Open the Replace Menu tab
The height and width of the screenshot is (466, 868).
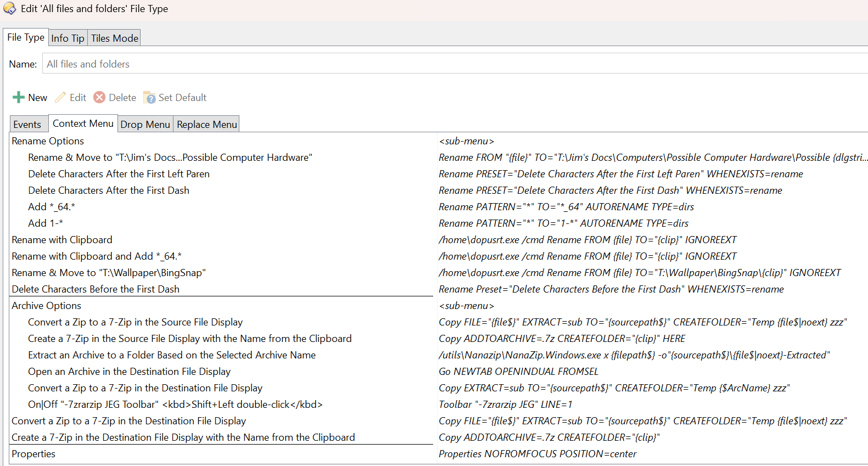coord(207,124)
